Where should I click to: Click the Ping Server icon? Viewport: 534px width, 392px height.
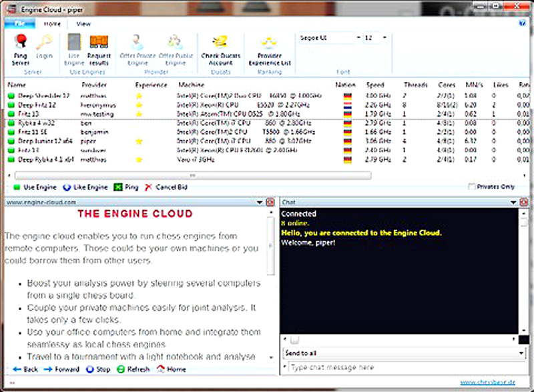pyautogui.click(x=21, y=41)
